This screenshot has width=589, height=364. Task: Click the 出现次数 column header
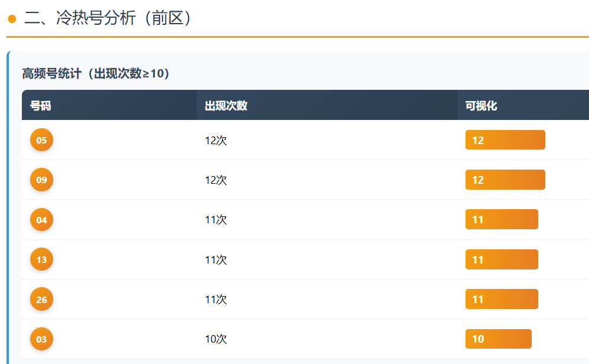pos(226,106)
